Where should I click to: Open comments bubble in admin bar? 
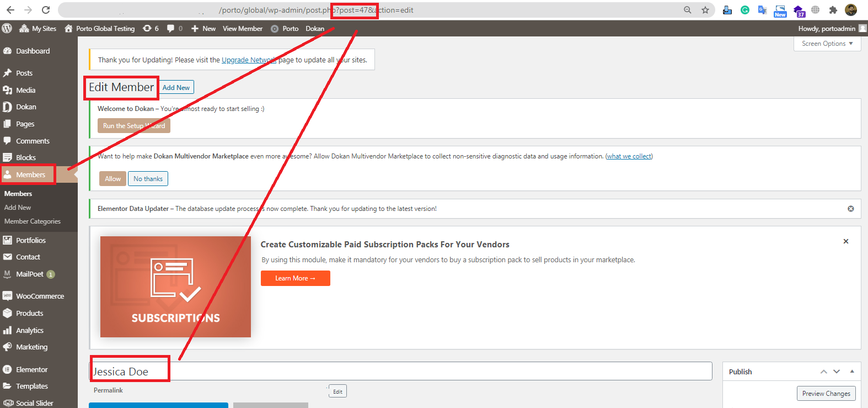coord(175,28)
